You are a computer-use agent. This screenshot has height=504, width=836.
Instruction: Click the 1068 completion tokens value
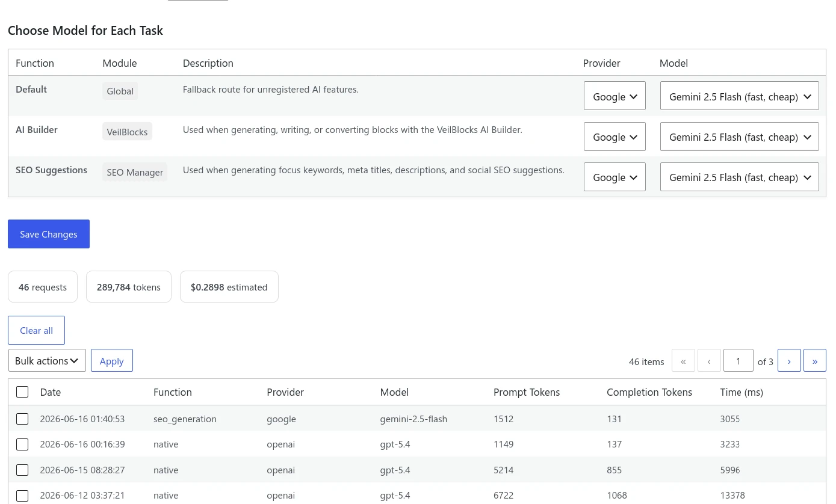coord(617,496)
